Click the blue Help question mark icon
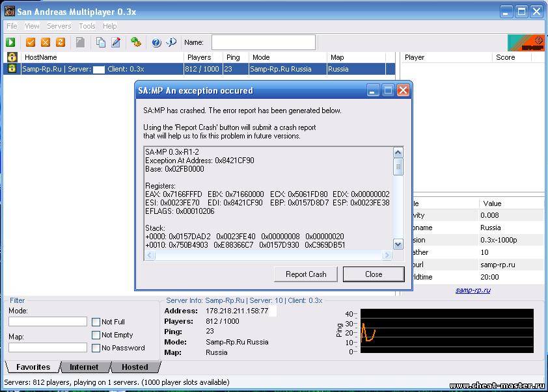The height and width of the screenshot is (392, 548). [x=156, y=42]
